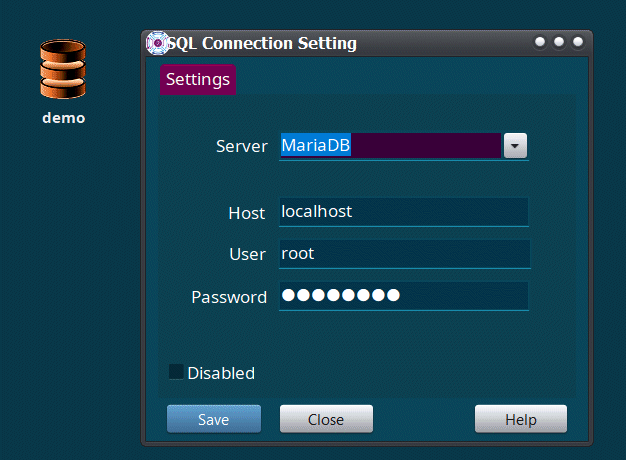Focus the Host field containing localhost
This screenshot has height=460, width=626.
pos(403,212)
